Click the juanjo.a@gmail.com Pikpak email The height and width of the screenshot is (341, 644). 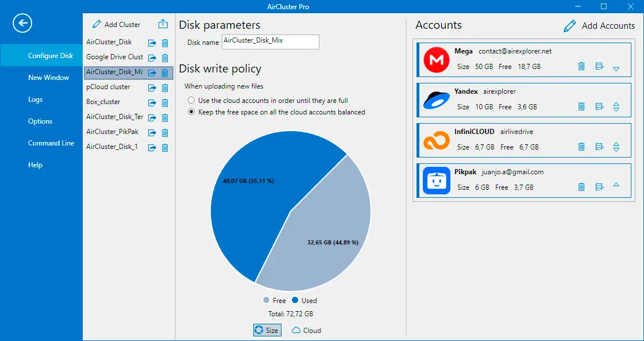tap(512, 172)
